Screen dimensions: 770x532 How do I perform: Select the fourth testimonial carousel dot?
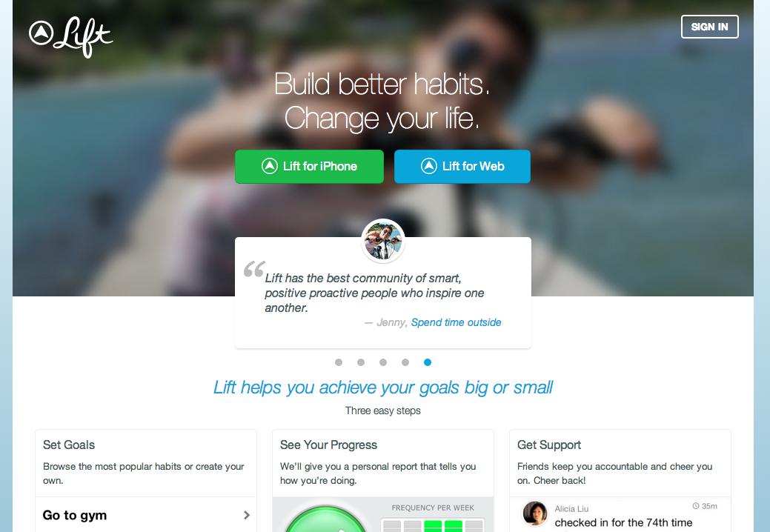(405, 362)
